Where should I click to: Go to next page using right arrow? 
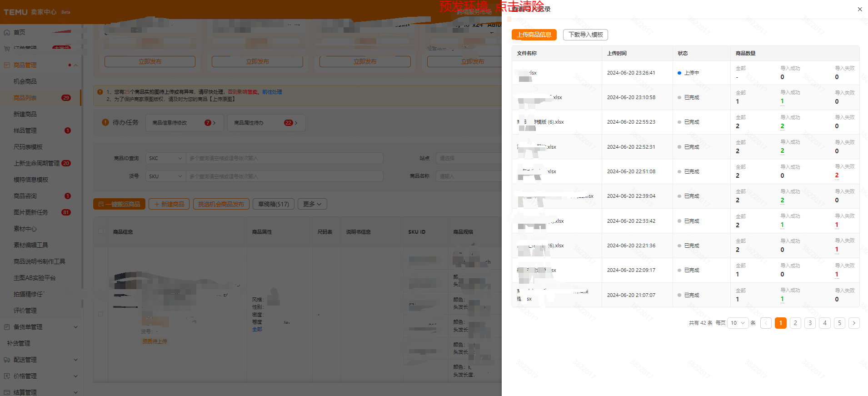tap(854, 323)
